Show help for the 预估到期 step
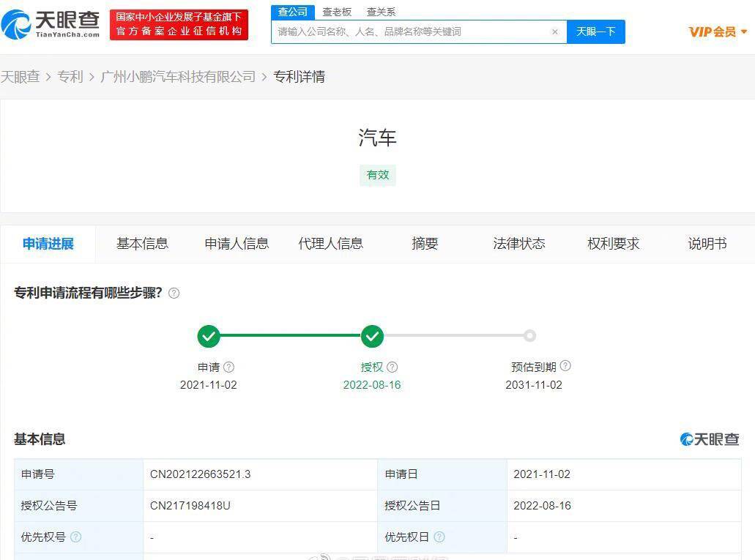This screenshot has height=560, width=755. coord(566,366)
